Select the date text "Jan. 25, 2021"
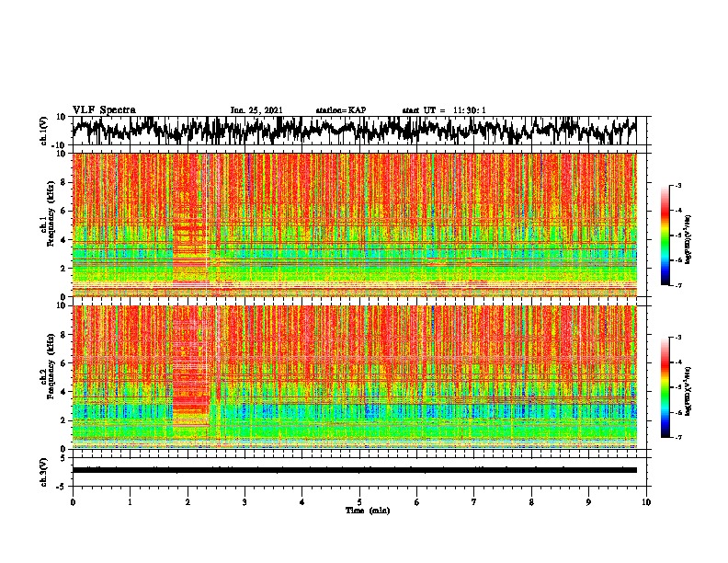 (x=256, y=110)
